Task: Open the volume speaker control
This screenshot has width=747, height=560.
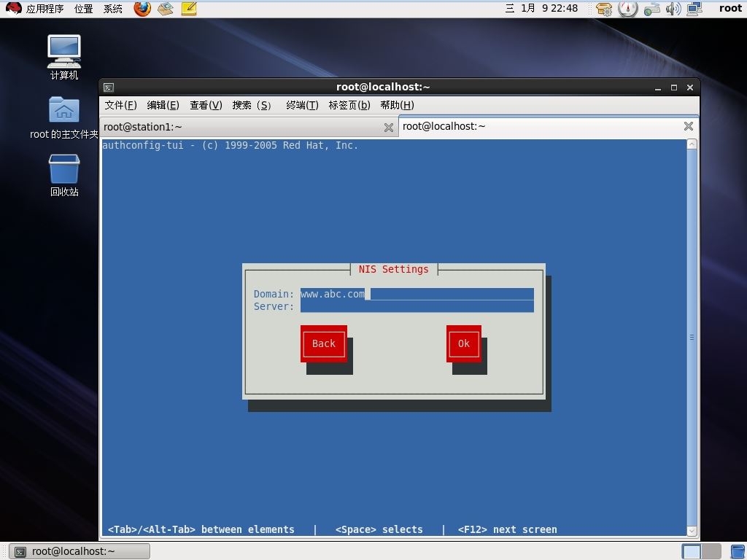Action: click(x=673, y=9)
